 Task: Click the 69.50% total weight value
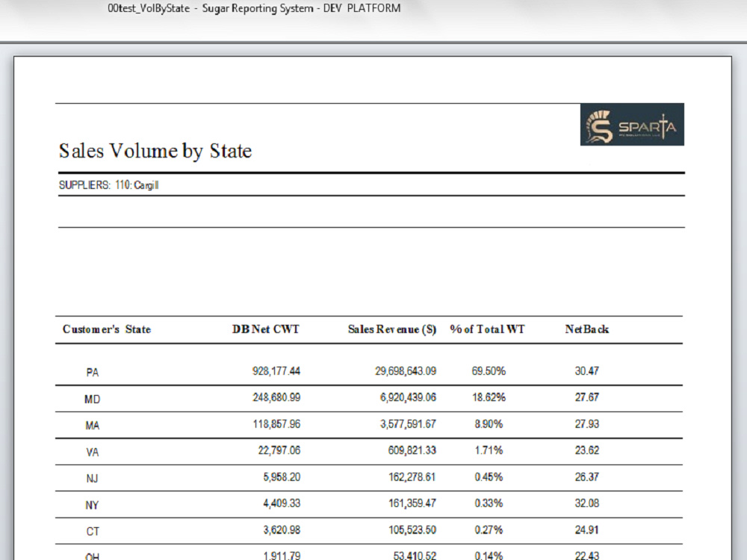489,371
